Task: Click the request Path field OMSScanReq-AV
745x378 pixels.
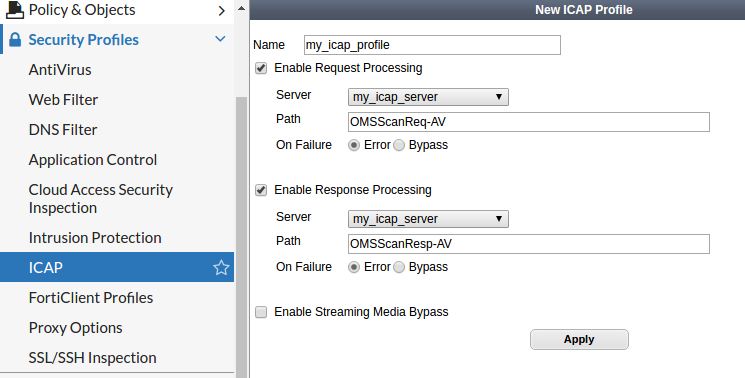Action: click(529, 122)
